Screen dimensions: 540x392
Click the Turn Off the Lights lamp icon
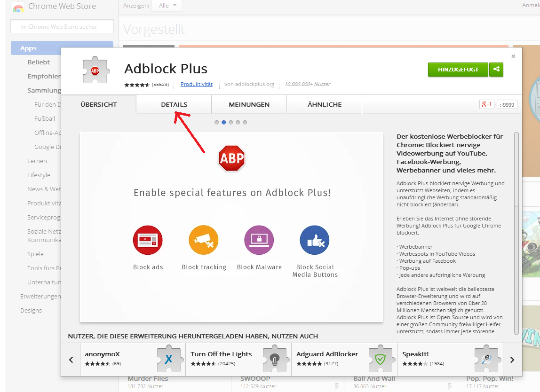(x=275, y=359)
